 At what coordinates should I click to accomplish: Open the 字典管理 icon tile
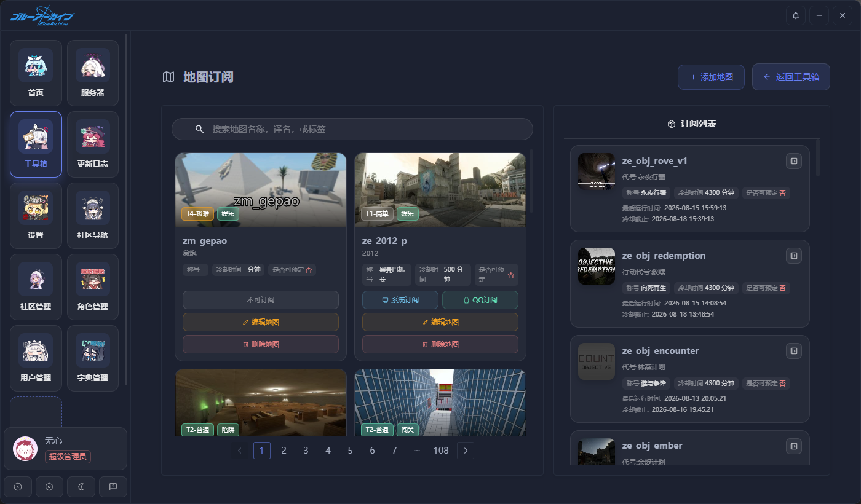pyautogui.click(x=93, y=358)
